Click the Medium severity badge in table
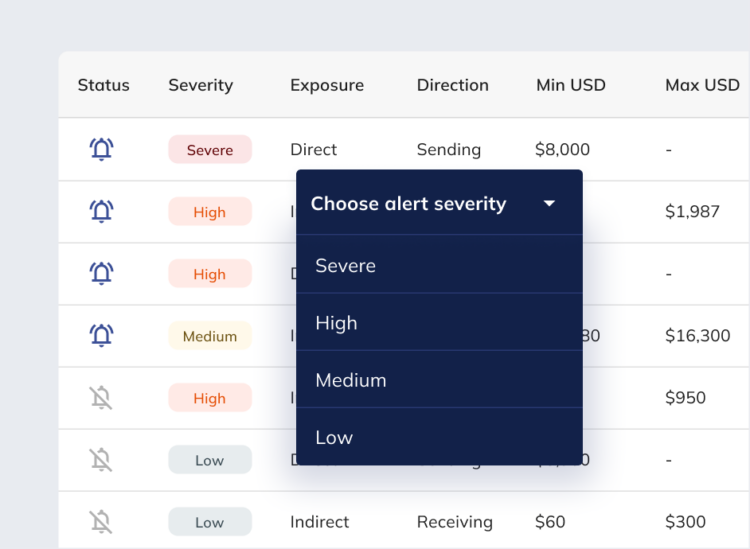Screen dimensions: 750x549 210,336
